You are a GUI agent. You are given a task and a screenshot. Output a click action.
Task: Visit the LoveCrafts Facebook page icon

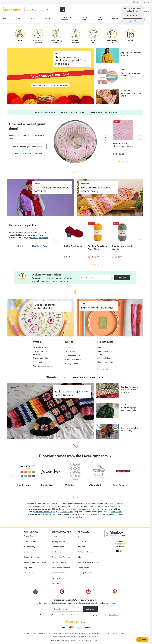click(x=35, y=592)
